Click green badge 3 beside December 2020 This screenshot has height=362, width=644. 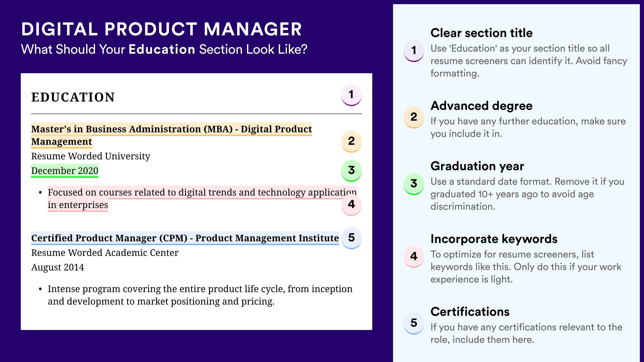351,170
